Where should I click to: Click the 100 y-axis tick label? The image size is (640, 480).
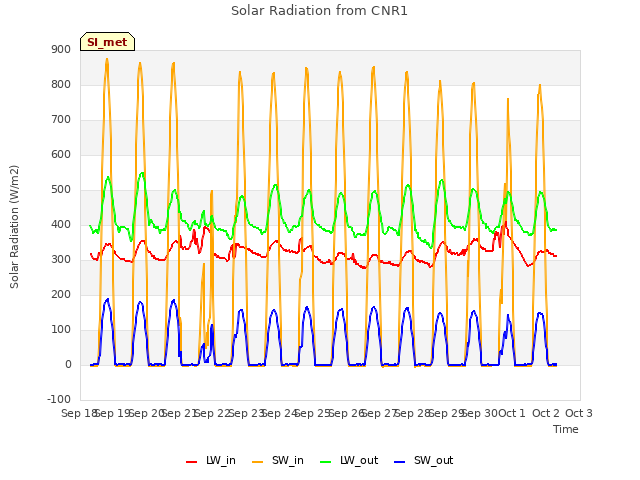pyautogui.click(x=61, y=330)
